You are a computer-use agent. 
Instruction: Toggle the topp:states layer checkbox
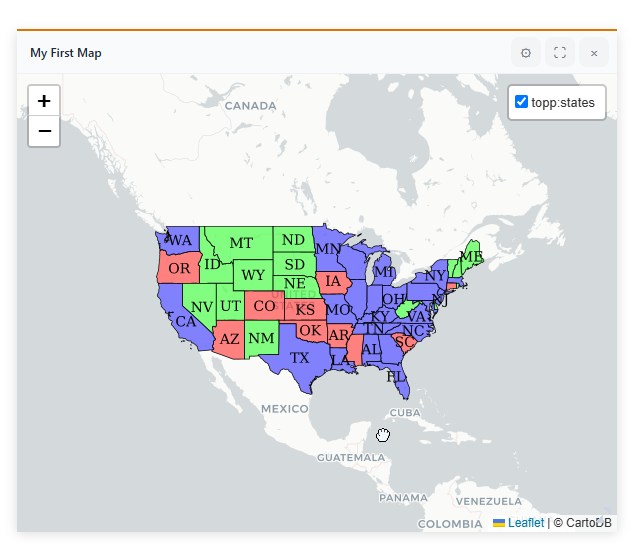pos(521,102)
